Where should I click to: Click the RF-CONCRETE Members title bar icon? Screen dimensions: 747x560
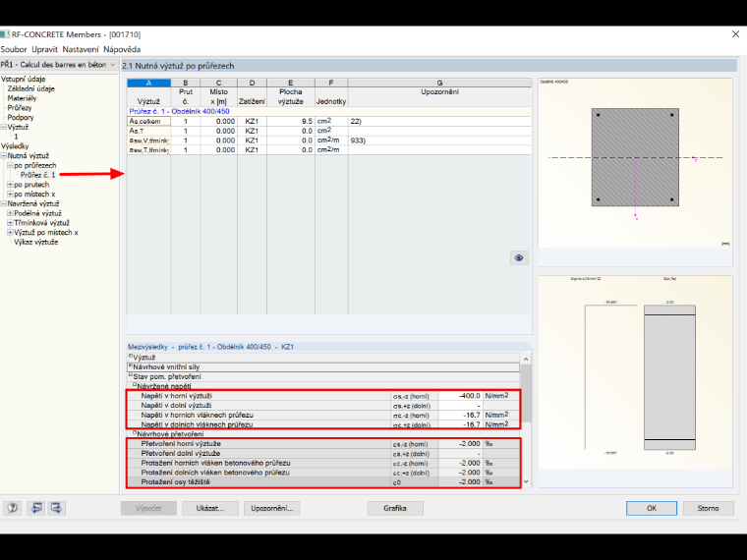coord(5,34)
